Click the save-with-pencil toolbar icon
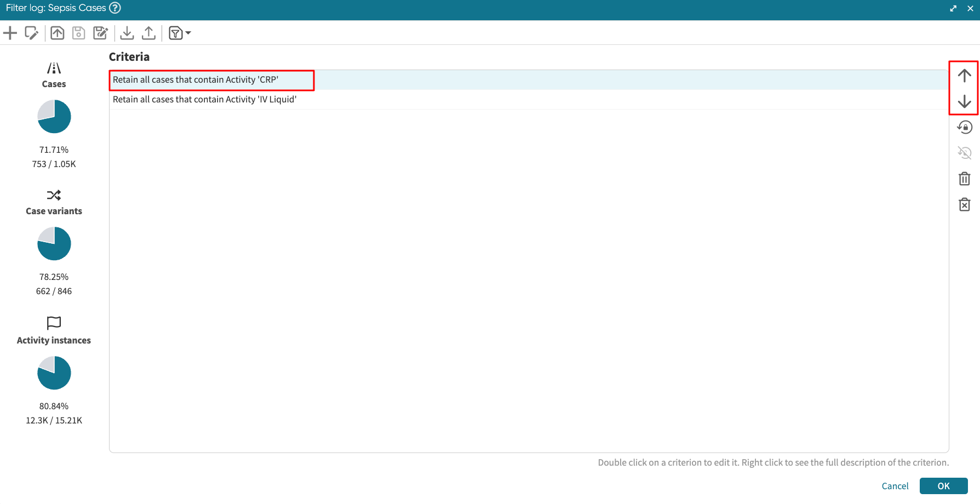Screen dimensions: 980x504 [100, 33]
